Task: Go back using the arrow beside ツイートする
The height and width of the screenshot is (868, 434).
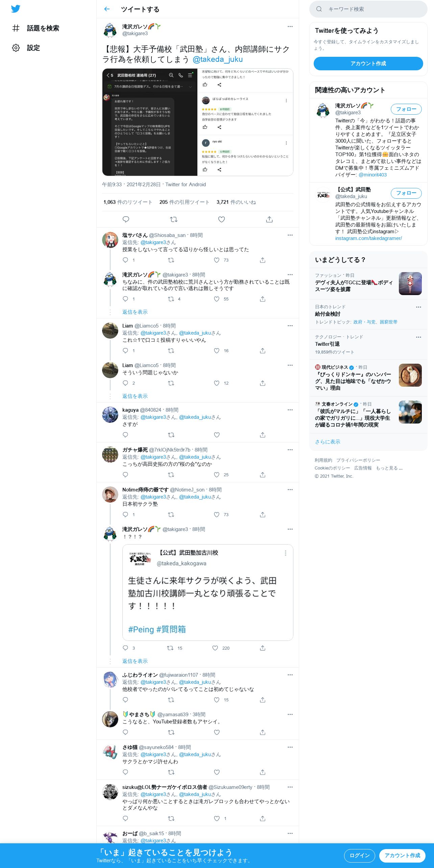Action: [107, 9]
